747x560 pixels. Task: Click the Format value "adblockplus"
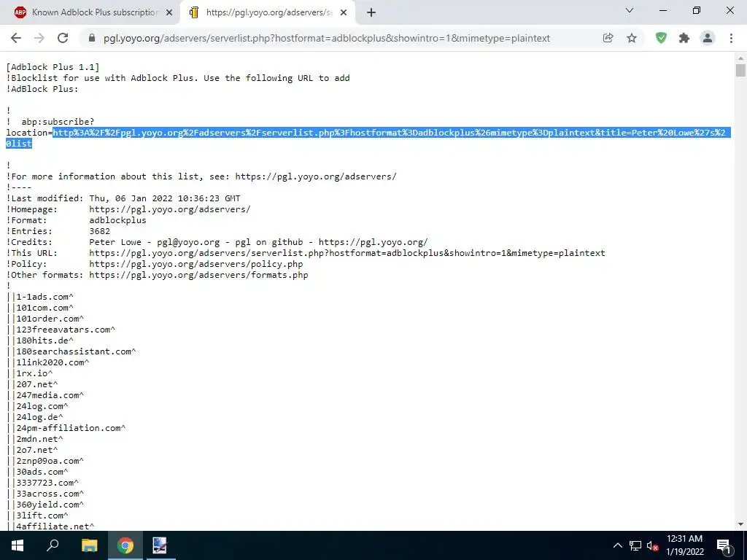[x=117, y=220]
